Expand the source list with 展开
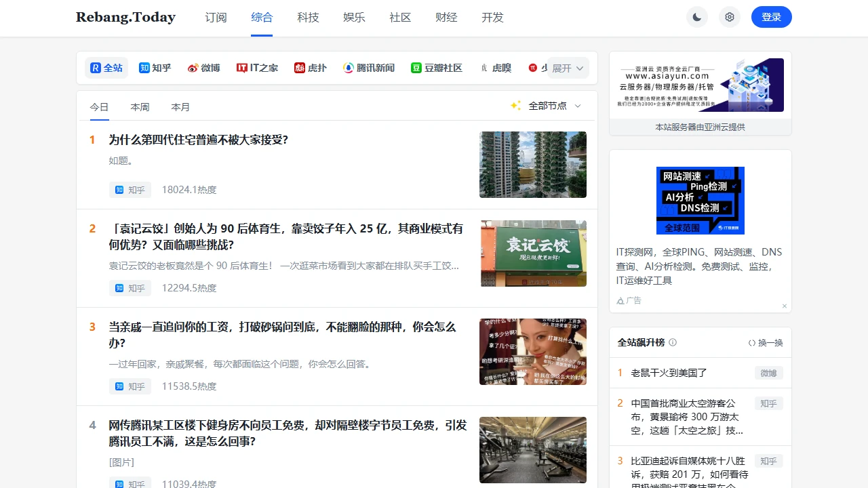Viewport: 868px width, 488px height. (568, 68)
